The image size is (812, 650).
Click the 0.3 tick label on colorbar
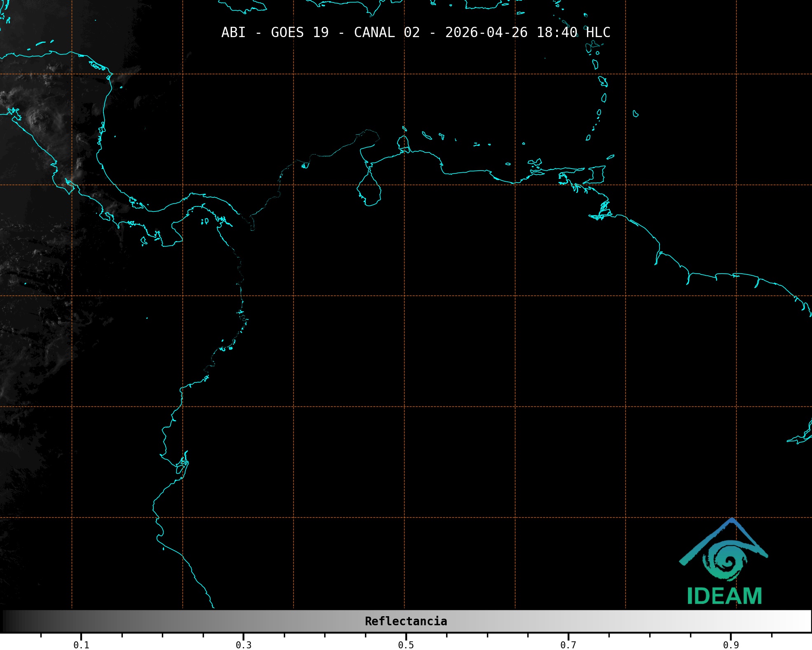click(x=243, y=645)
